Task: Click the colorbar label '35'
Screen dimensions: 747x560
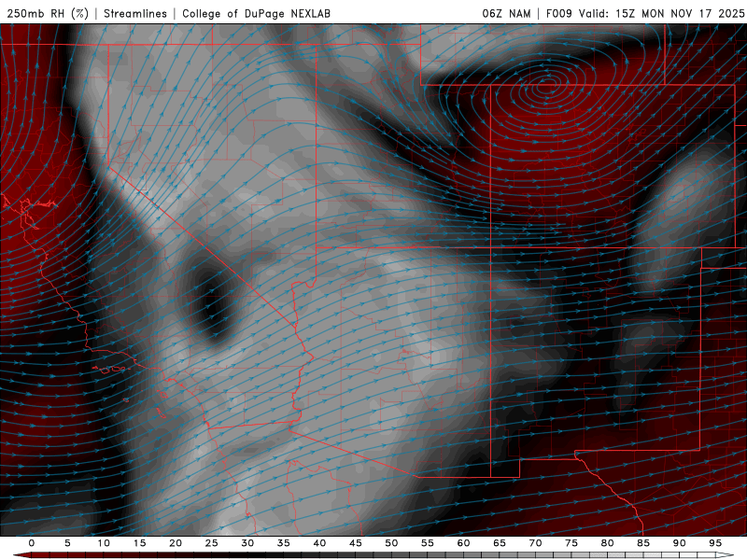Action: pyautogui.click(x=284, y=543)
